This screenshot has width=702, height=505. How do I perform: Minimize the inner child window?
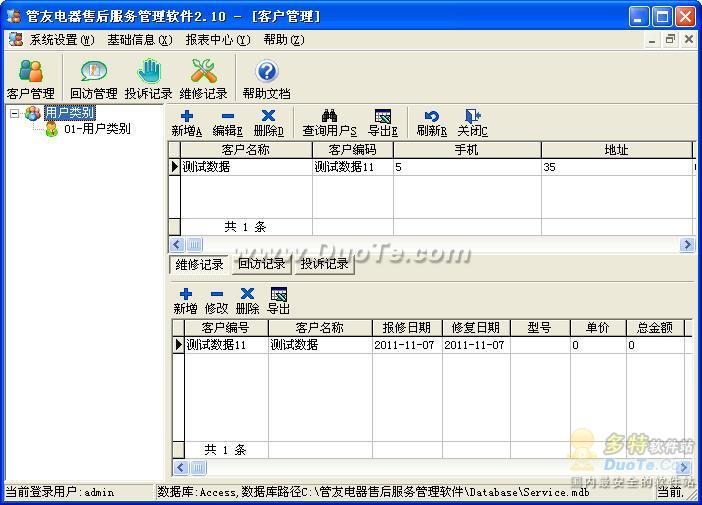click(x=652, y=40)
